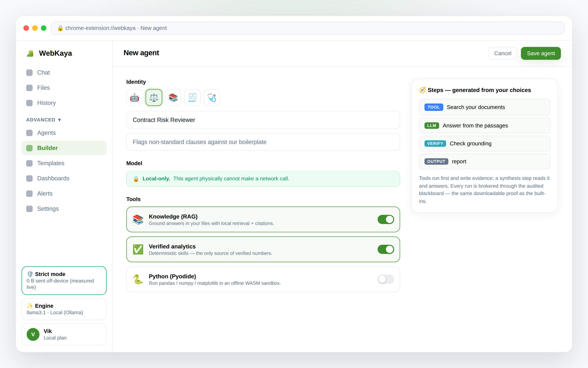Click the History sidebar icon
Viewport: 588px width, 368px height.
click(29, 103)
